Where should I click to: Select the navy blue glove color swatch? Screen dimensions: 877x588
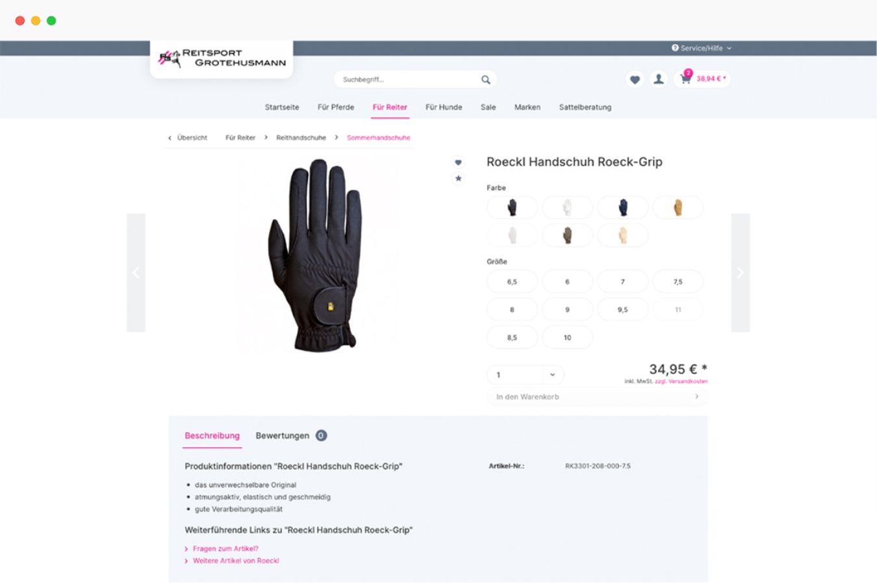(622, 208)
